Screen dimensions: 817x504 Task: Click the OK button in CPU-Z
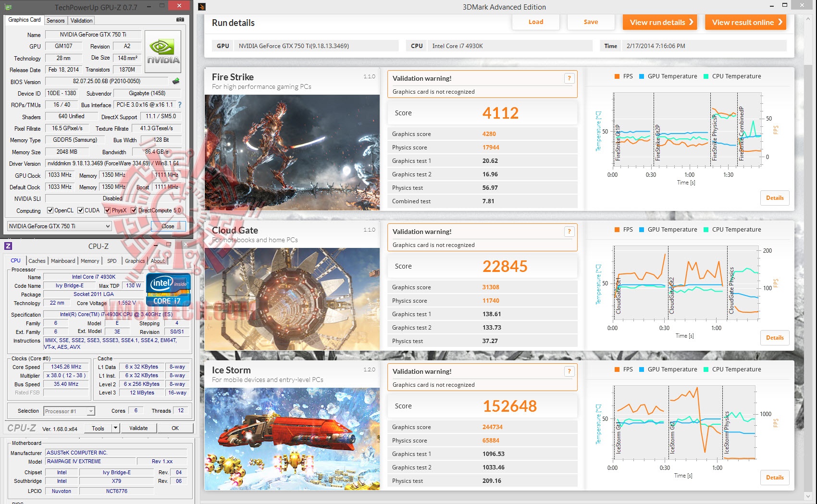175,428
